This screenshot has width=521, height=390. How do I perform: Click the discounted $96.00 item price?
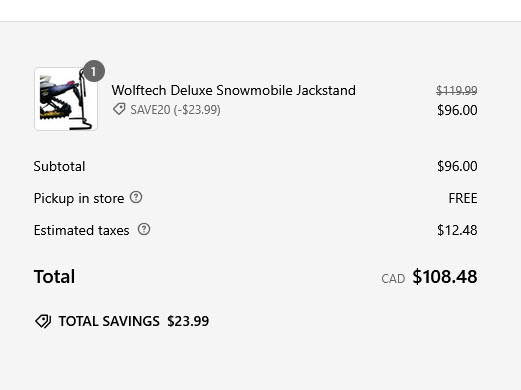click(x=457, y=110)
